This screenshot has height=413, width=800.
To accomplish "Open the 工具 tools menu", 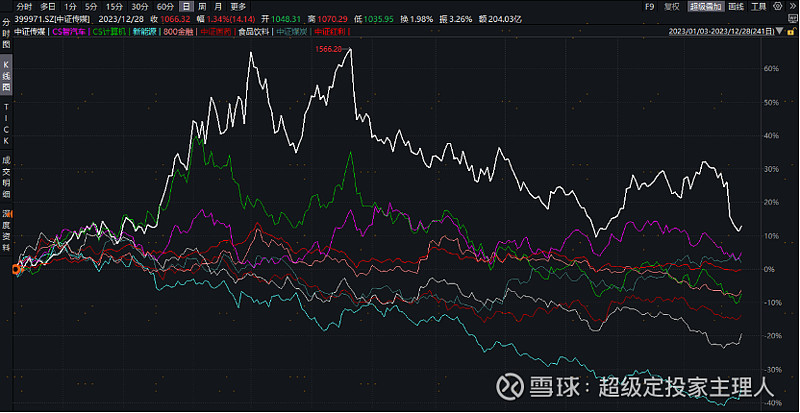I will click(758, 7).
